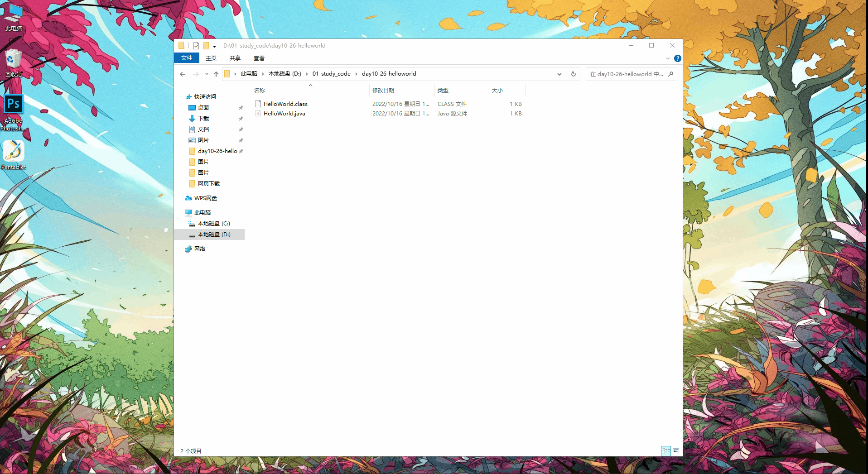The height and width of the screenshot is (474, 868).
Task: Open the 查看 ribbon tab
Action: click(259, 58)
